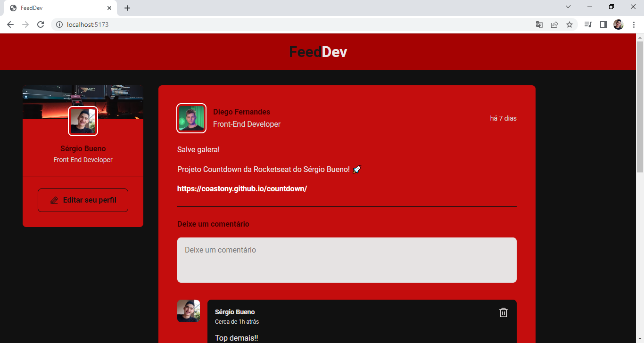This screenshot has width=644, height=343.
Task: Open the coastony.github.io/countdown link
Action: [242, 188]
